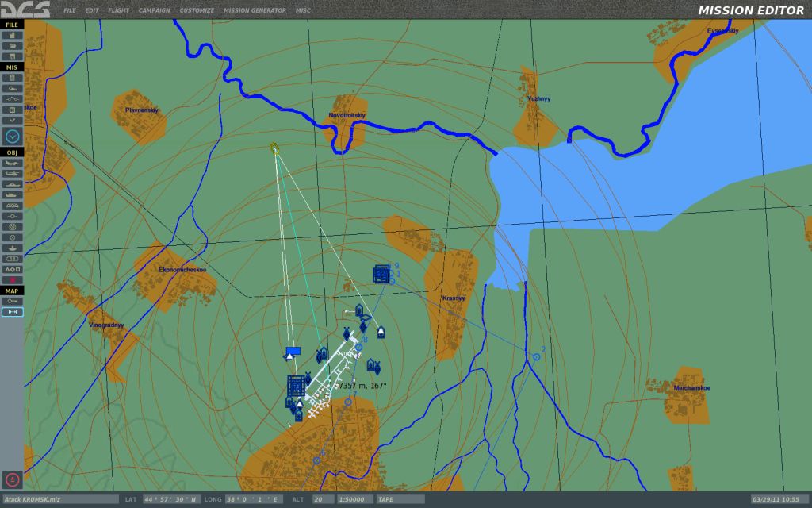Select waypoint 7 on the blue route
This screenshot has width=812, height=508.
348,402
